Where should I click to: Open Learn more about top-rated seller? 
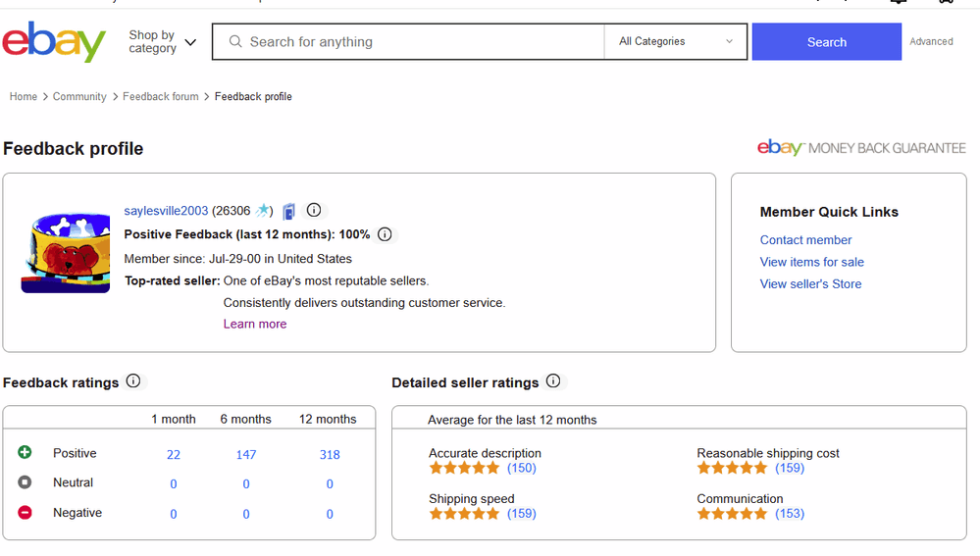[255, 325]
